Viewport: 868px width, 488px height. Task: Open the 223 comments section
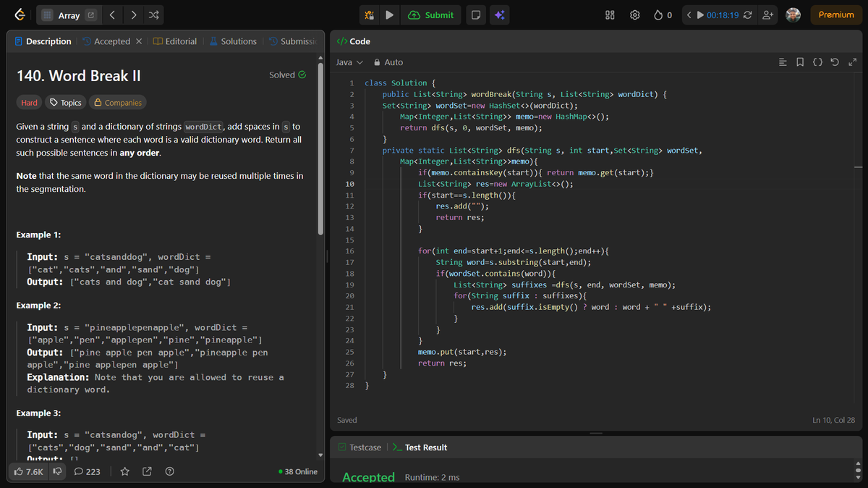[x=88, y=471]
